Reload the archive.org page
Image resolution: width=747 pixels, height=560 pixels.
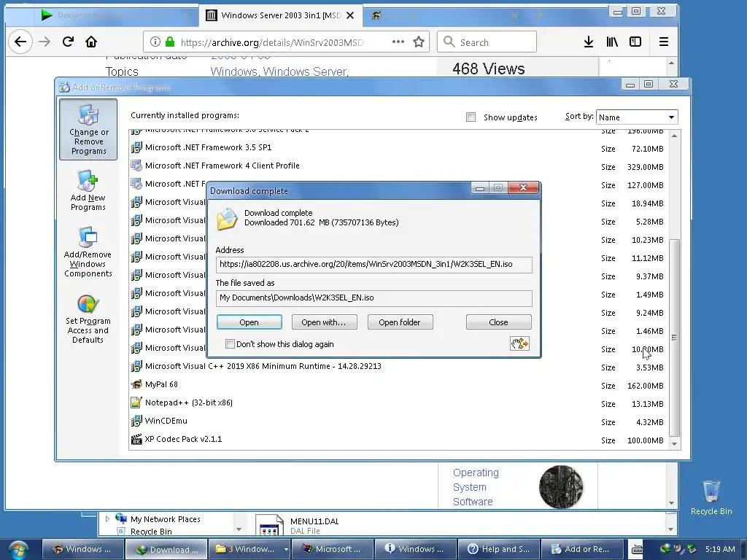[x=68, y=42]
